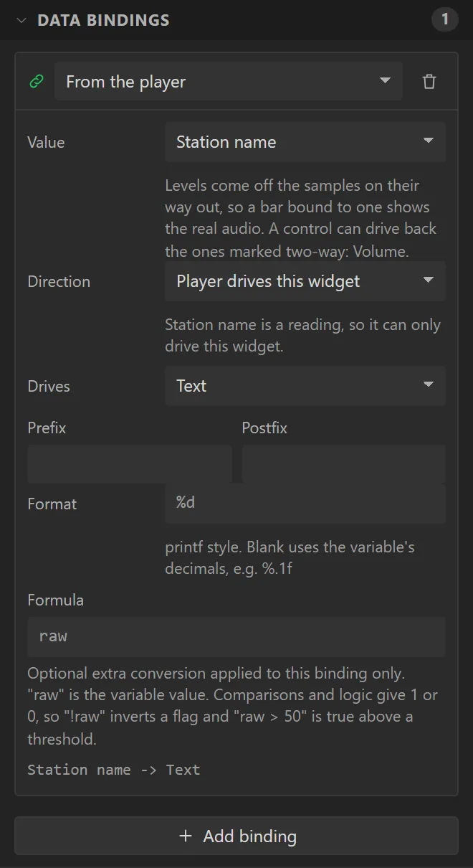The height and width of the screenshot is (868, 473).
Task: Click the Value label
Action: pos(46,142)
